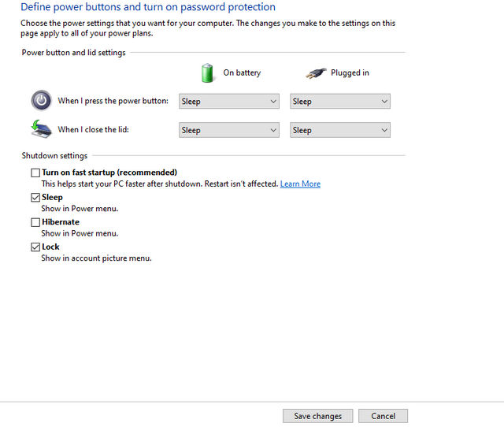Screen dimensions: 504x427
Task: Click the Cancel button
Action: (x=384, y=416)
